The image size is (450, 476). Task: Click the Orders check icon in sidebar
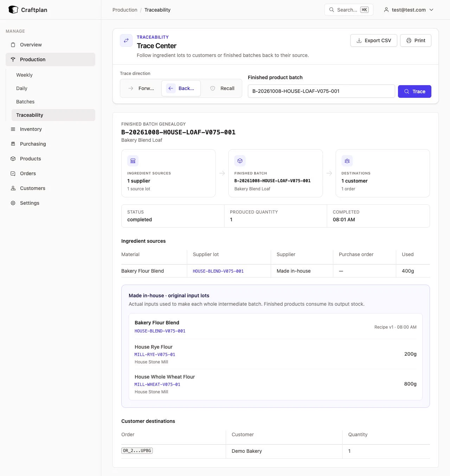(x=13, y=173)
